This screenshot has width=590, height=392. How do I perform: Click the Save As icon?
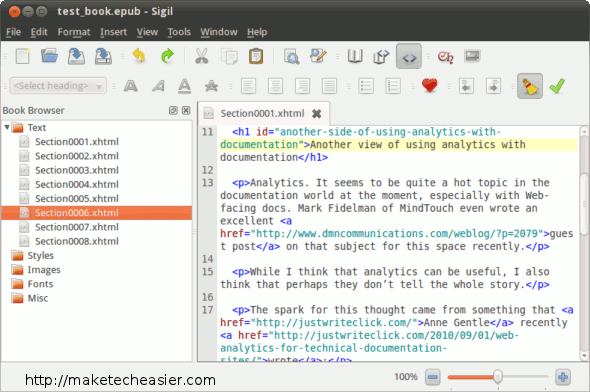[103, 56]
